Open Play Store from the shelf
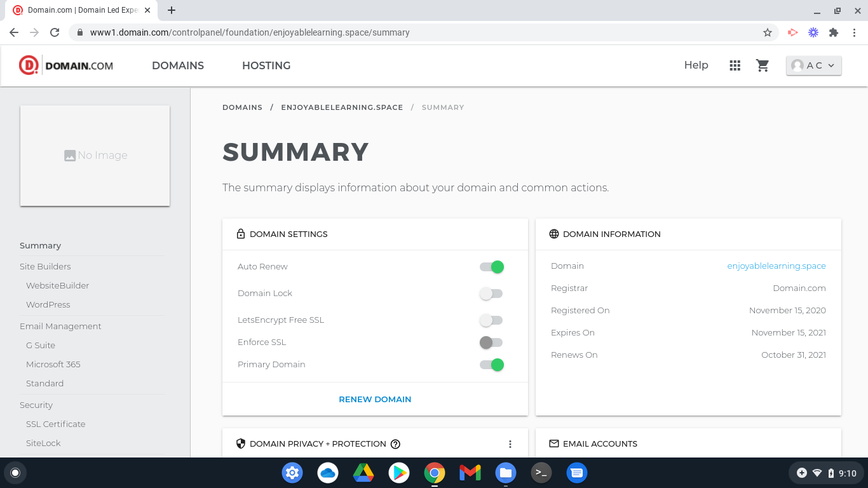The width and height of the screenshot is (868, 488). pos(399,473)
